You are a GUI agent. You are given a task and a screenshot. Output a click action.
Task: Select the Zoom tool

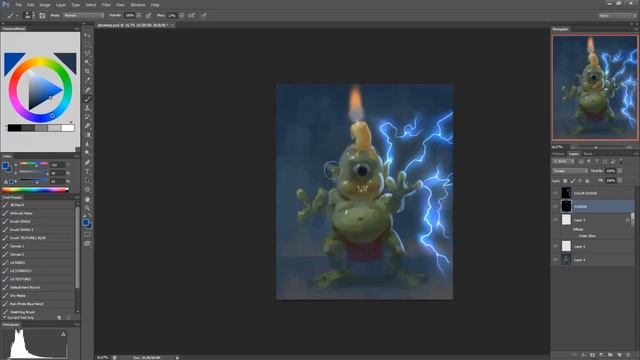87,208
